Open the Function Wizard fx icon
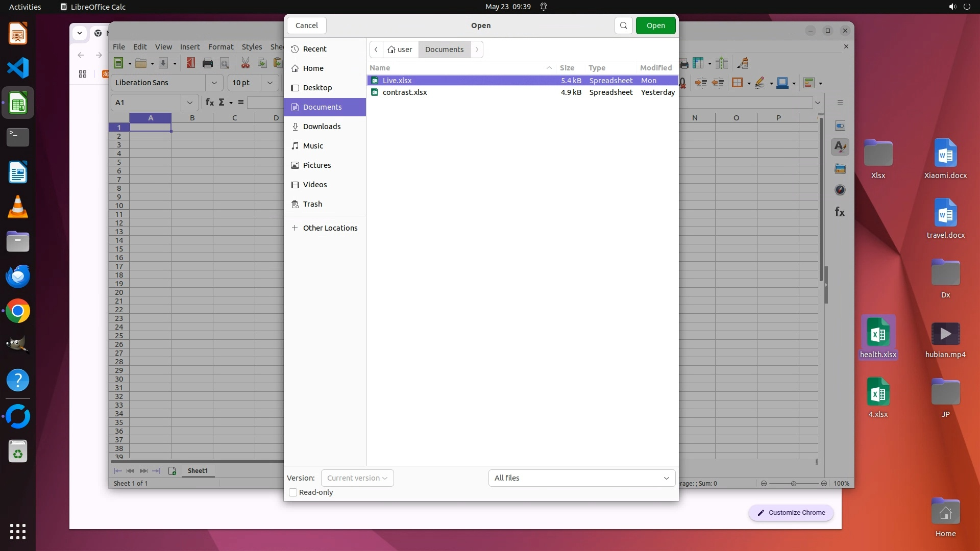 click(209, 103)
